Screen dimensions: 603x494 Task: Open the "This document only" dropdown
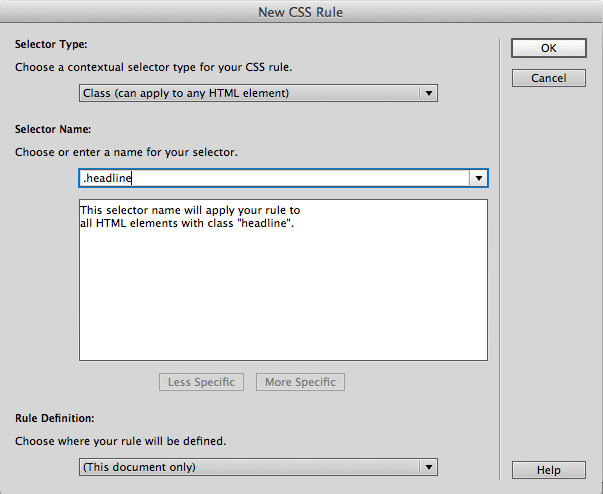[248, 467]
